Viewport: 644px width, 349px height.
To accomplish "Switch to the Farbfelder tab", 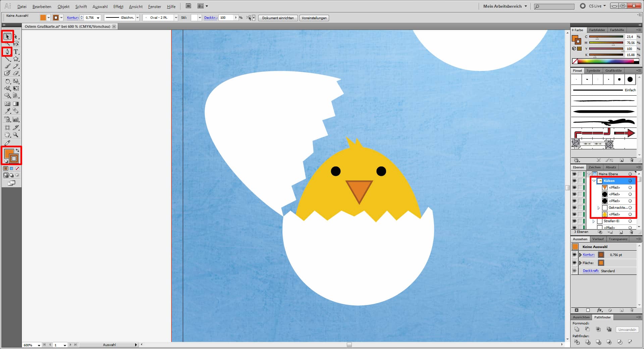I will (597, 30).
